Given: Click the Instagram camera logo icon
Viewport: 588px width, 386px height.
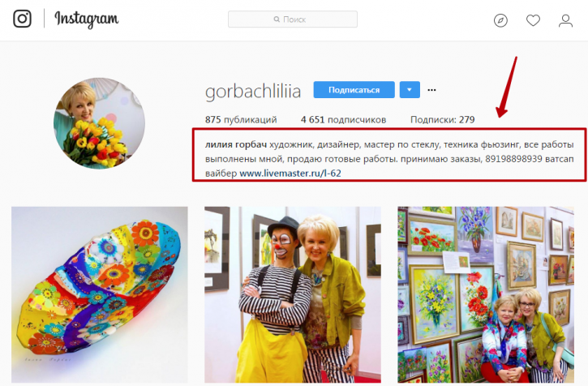Looking at the screenshot, I should (22, 19).
